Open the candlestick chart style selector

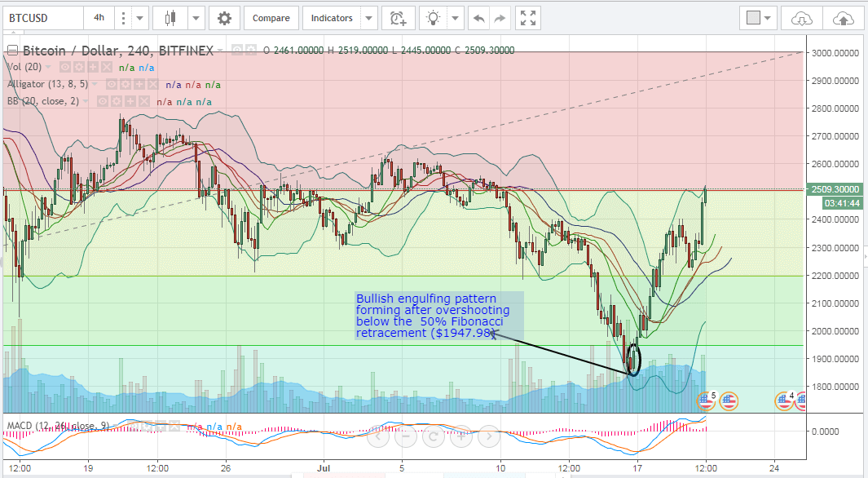pyautogui.click(x=170, y=18)
